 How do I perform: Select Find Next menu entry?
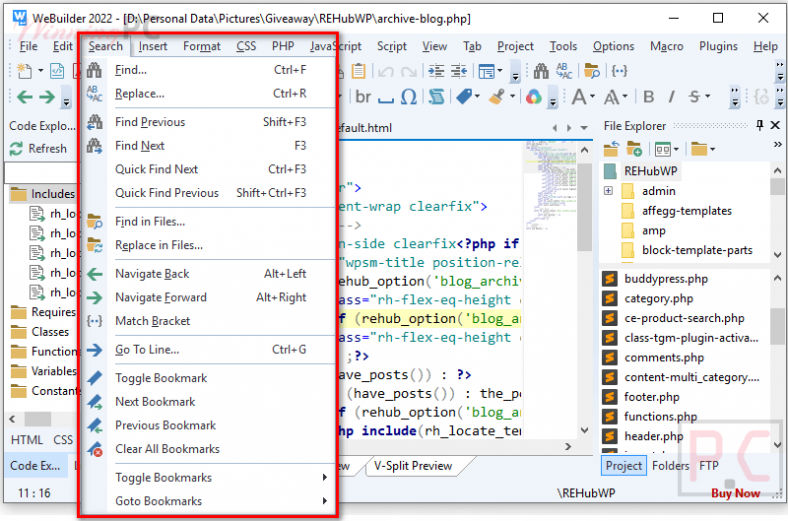click(209, 146)
